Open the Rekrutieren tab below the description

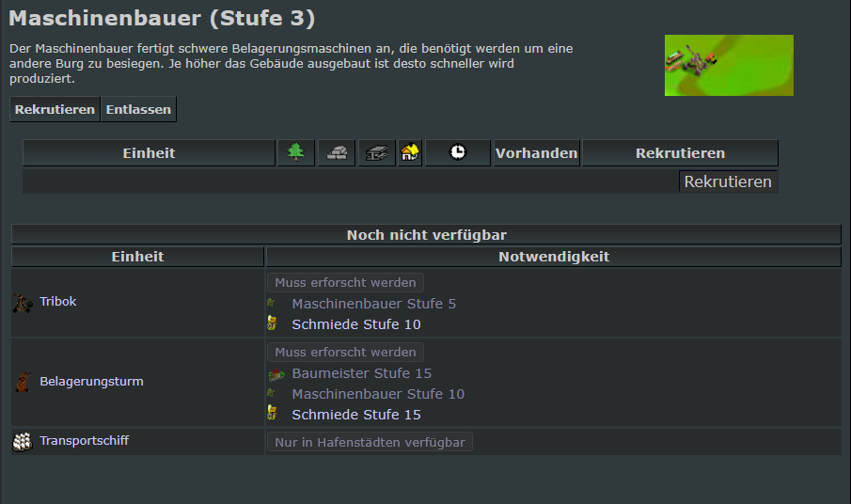pyautogui.click(x=55, y=109)
